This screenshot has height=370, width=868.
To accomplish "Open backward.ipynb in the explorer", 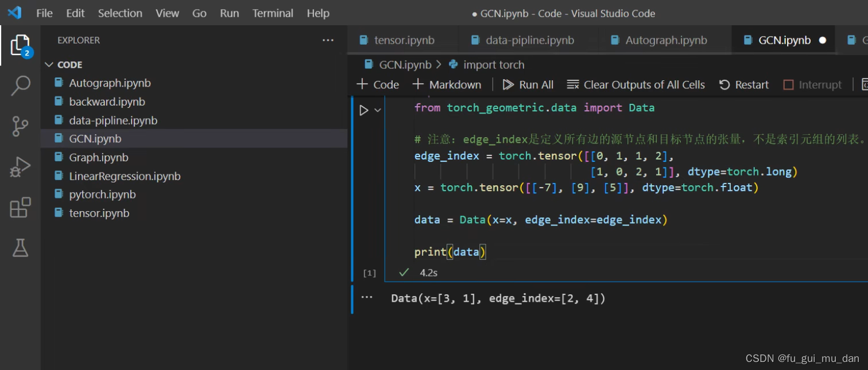I will click(x=194, y=102).
